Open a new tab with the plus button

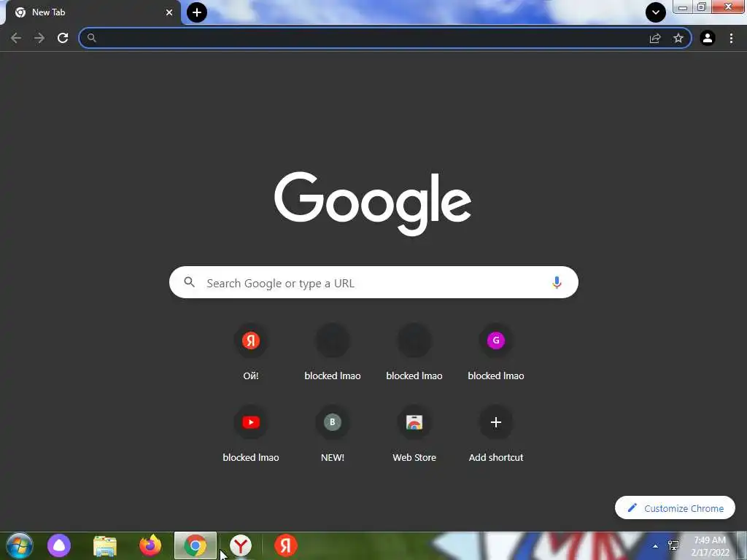197,12
